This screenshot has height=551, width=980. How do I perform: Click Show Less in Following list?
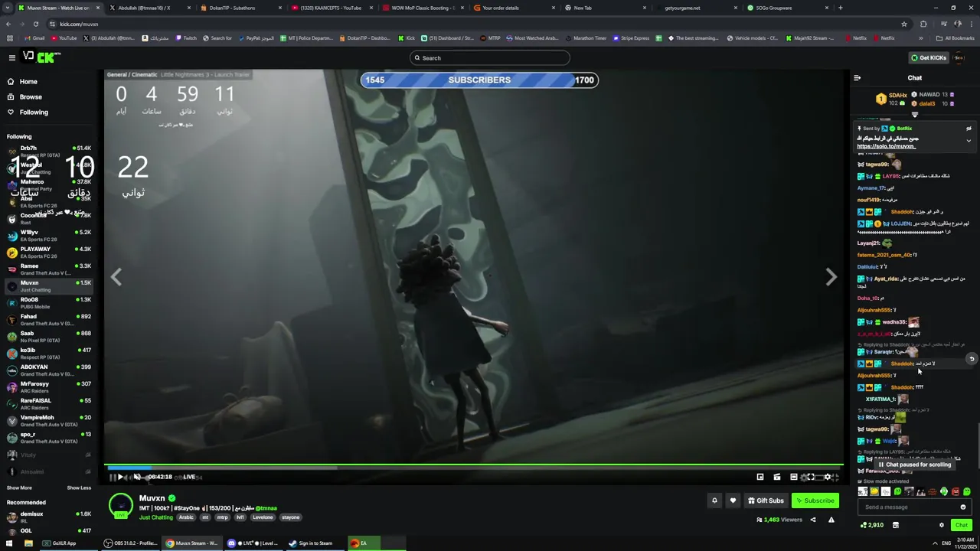79,487
